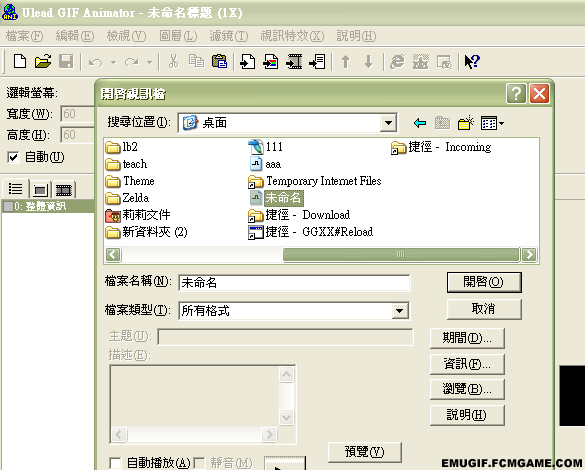Click the Add Video filmstrip toolbar icon
This screenshot has width=585, height=470.
(294, 62)
